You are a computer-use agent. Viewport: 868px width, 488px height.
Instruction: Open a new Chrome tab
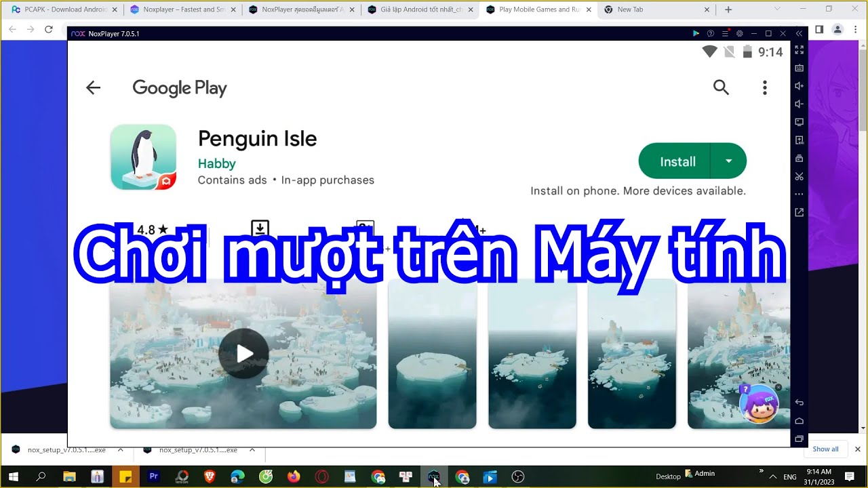pos(728,9)
